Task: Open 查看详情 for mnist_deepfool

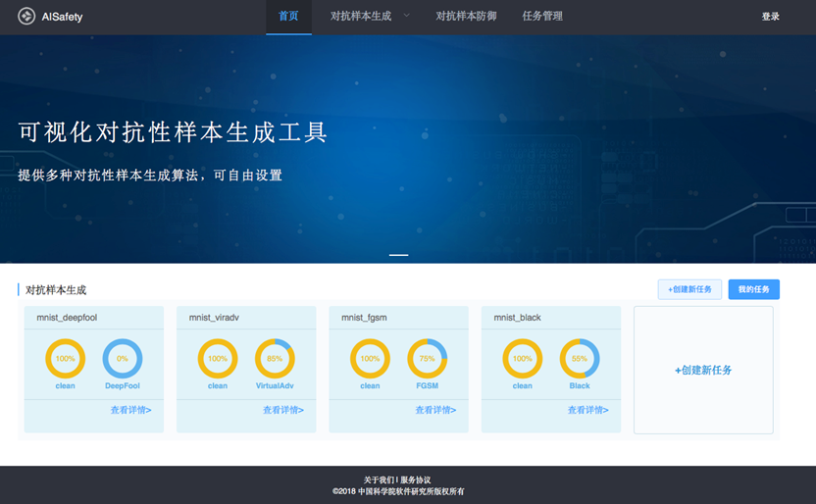Action: (x=130, y=411)
